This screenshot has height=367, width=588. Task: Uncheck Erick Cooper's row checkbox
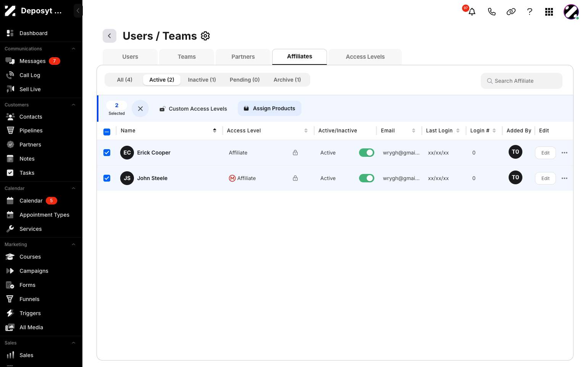pyautogui.click(x=107, y=153)
